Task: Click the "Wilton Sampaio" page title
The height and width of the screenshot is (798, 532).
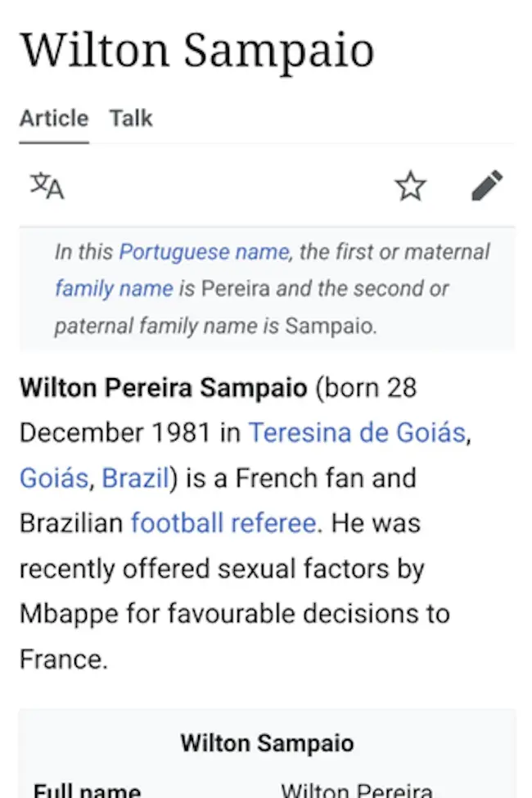Action: tap(198, 51)
